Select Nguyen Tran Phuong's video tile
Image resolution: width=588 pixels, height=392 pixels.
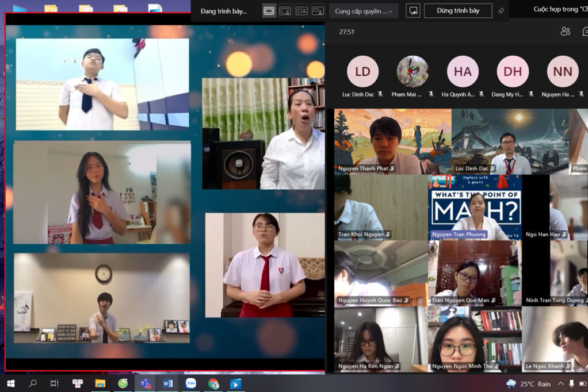[475, 207]
